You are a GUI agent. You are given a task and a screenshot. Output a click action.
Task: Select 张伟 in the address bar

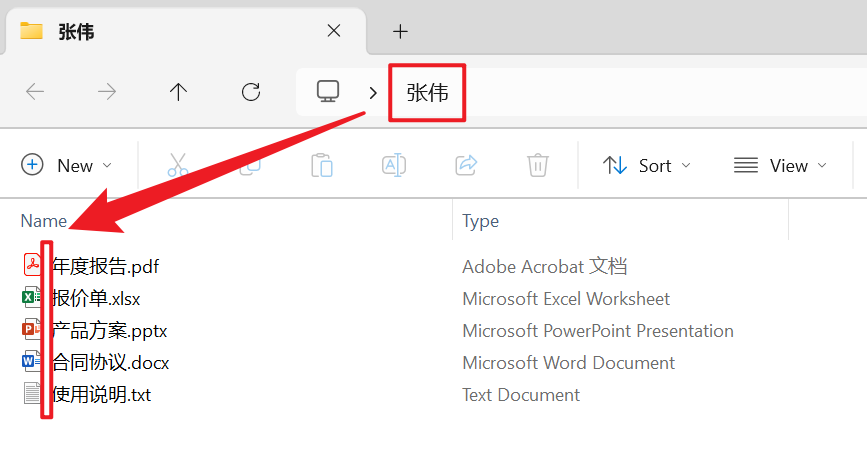427,92
